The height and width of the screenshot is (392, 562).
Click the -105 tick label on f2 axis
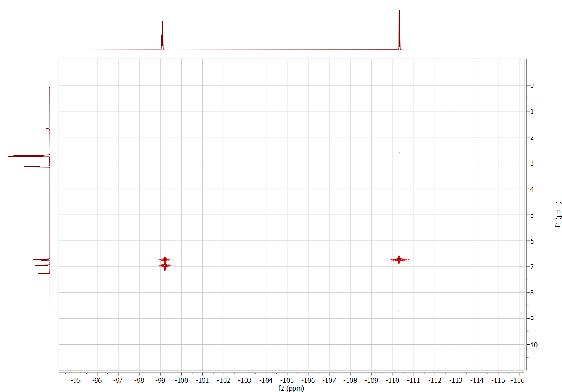[287, 380]
